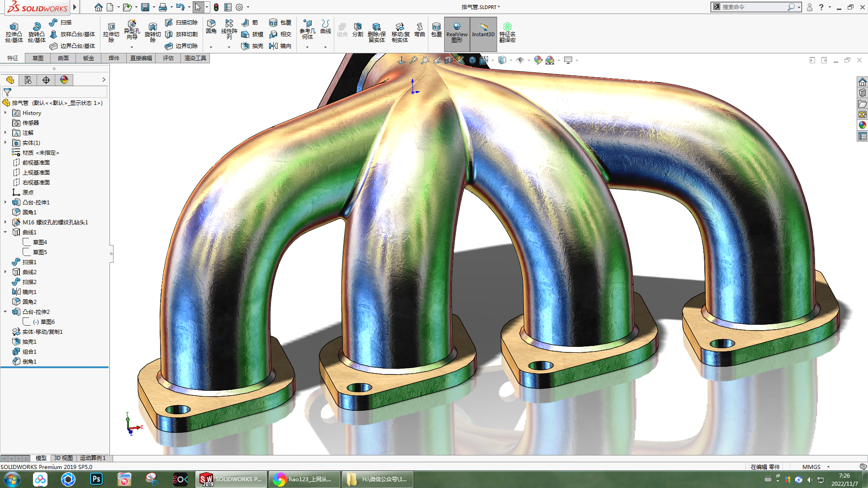
Task: Click the Save icon in the top toolbar
Action: point(145,7)
